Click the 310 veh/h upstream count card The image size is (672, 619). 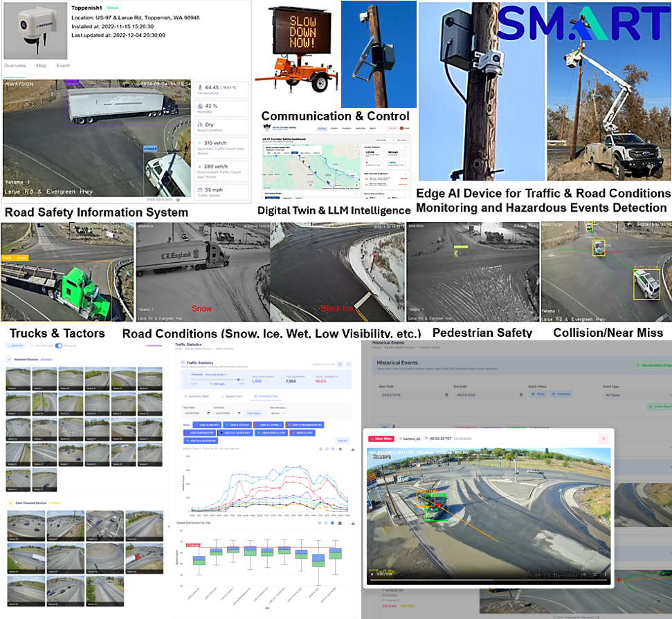(221, 148)
